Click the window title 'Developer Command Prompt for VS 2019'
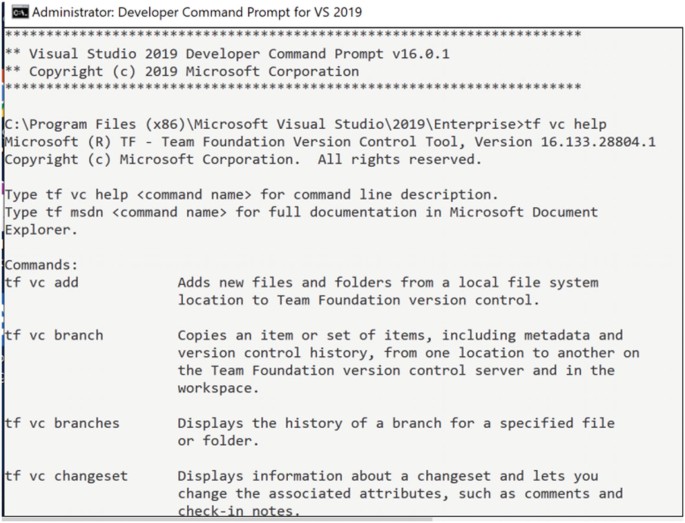This screenshot has width=685, height=523. [243, 12]
